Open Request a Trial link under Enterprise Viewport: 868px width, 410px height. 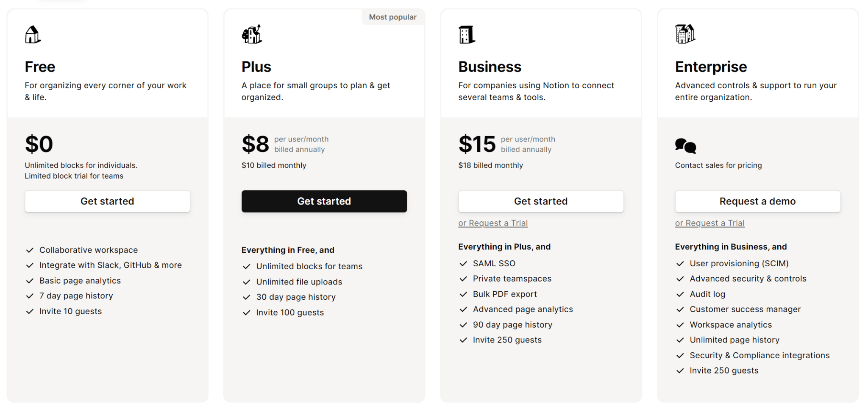click(710, 223)
